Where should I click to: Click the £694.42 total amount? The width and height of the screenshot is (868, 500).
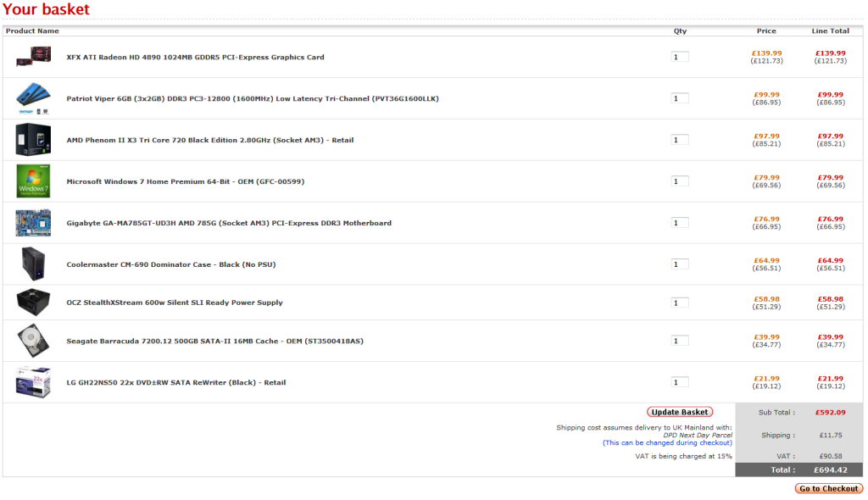tap(831, 470)
